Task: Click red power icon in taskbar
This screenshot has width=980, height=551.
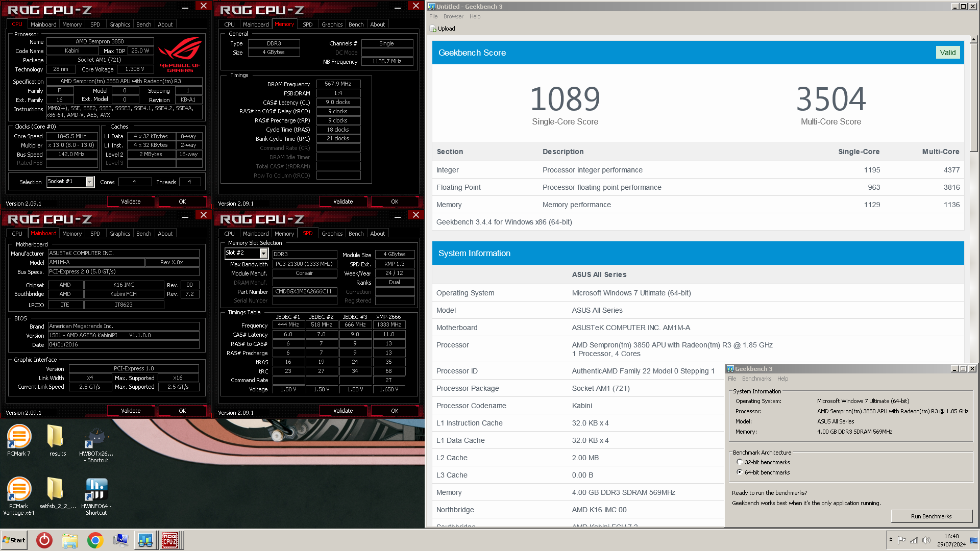Action: (x=44, y=540)
